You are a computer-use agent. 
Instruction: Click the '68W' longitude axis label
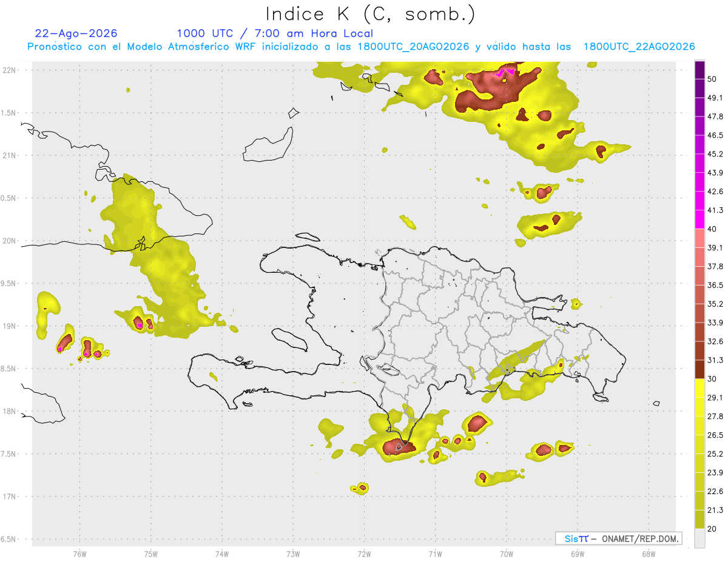(x=649, y=554)
